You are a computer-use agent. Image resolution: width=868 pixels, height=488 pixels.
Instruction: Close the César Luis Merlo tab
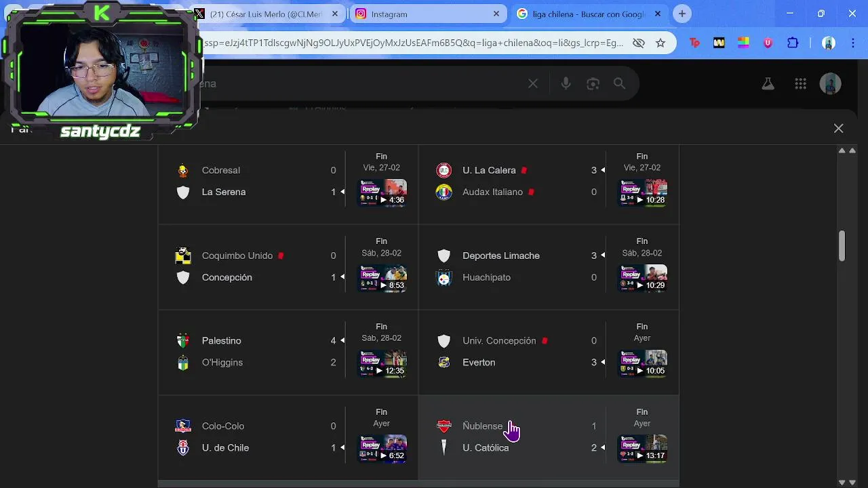click(335, 14)
